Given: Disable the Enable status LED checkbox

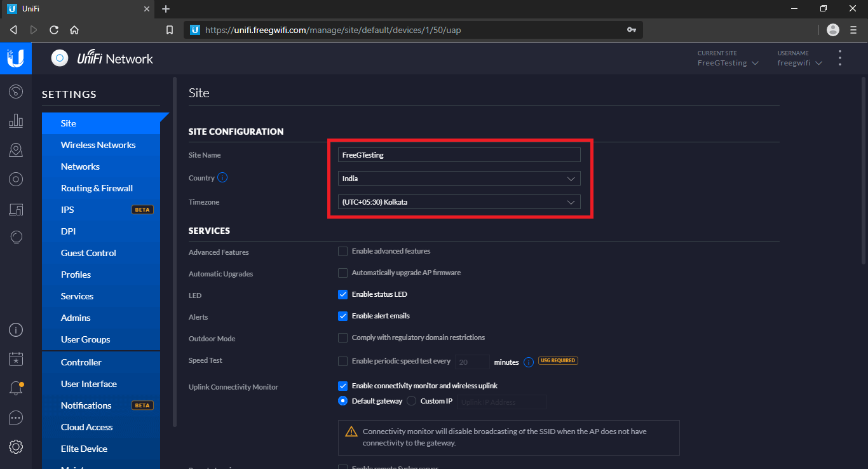Looking at the screenshot, I should coord(343,294).
